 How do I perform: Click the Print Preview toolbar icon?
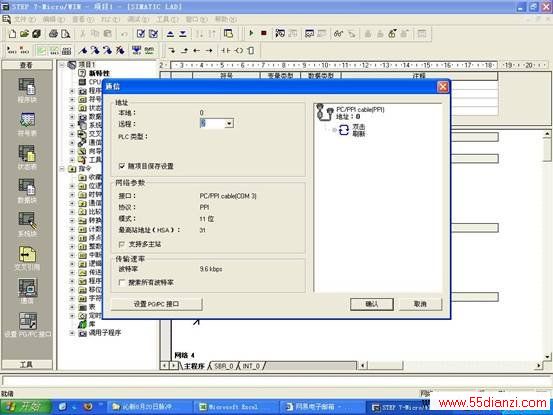coord(65,34)
